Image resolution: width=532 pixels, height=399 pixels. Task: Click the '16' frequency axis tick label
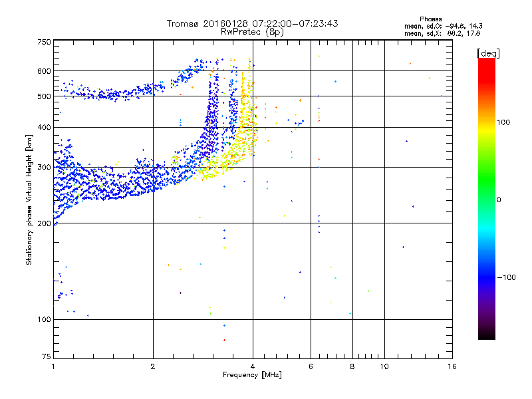(x=452, y=366)
